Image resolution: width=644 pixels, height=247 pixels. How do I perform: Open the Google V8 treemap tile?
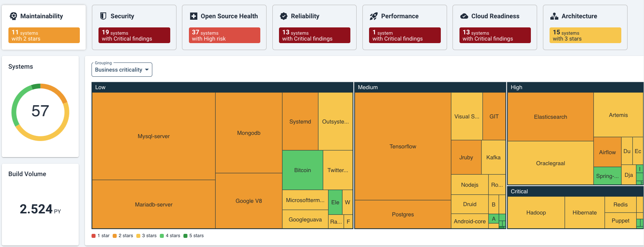coord(249,201)
